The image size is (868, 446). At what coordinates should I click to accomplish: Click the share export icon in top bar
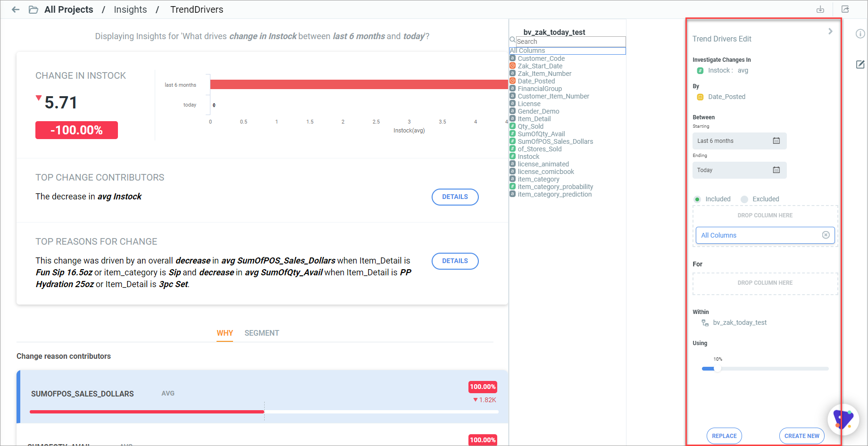click(x=845, y=9)
